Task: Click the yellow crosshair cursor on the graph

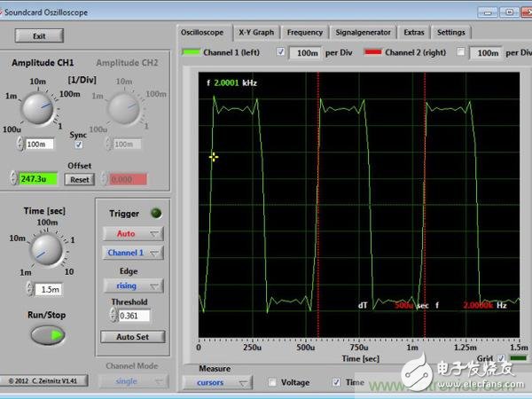Action: tap(213, 157)
